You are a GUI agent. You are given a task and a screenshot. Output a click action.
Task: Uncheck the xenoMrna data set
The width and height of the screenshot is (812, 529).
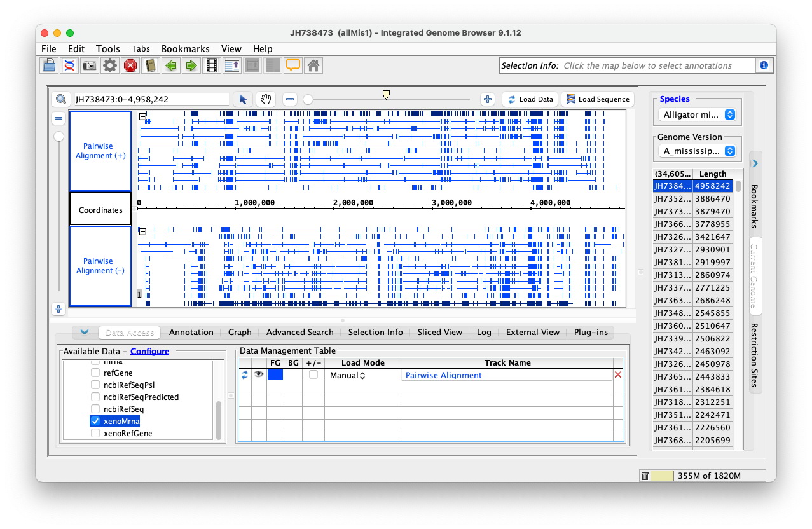point(95,421)
